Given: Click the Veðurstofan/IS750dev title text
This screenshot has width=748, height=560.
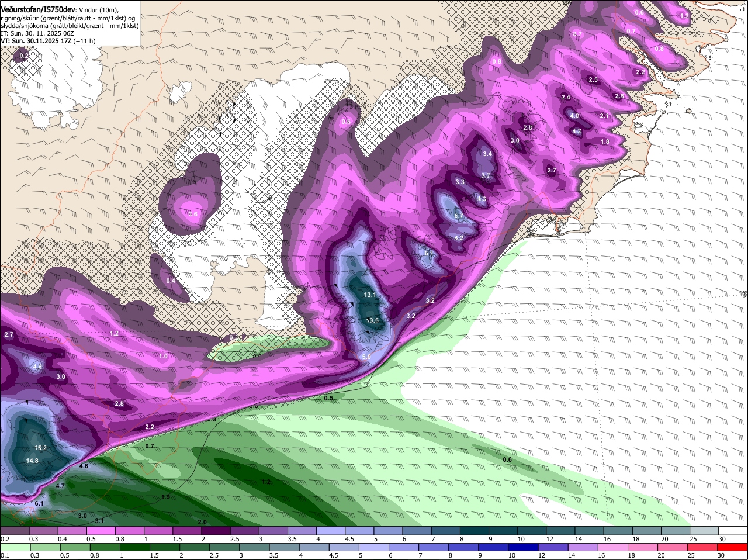Looking at the screenshot, I should coord(39,9).
